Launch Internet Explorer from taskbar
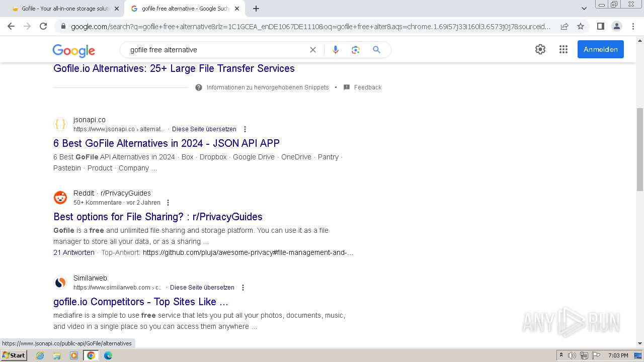Image resolution: width=644 pixels, height=362 pixels. click(40, 355)
